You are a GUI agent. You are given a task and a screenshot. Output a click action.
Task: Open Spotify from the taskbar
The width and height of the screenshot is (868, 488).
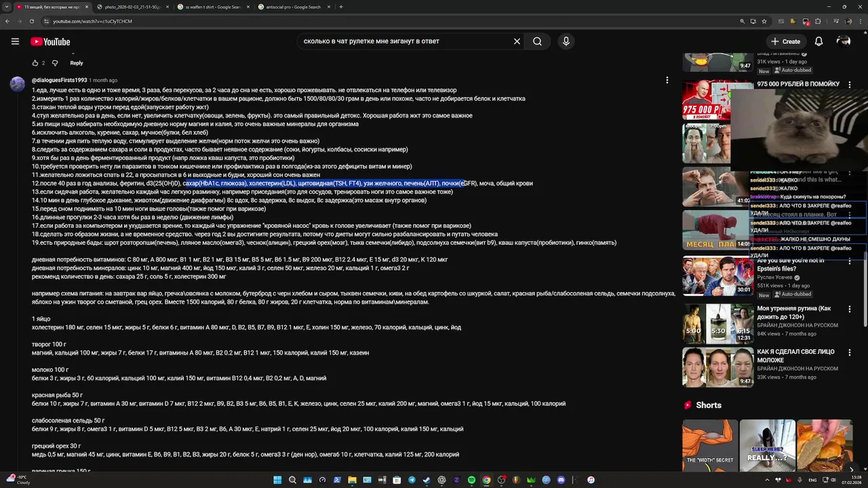coord(471,480)
